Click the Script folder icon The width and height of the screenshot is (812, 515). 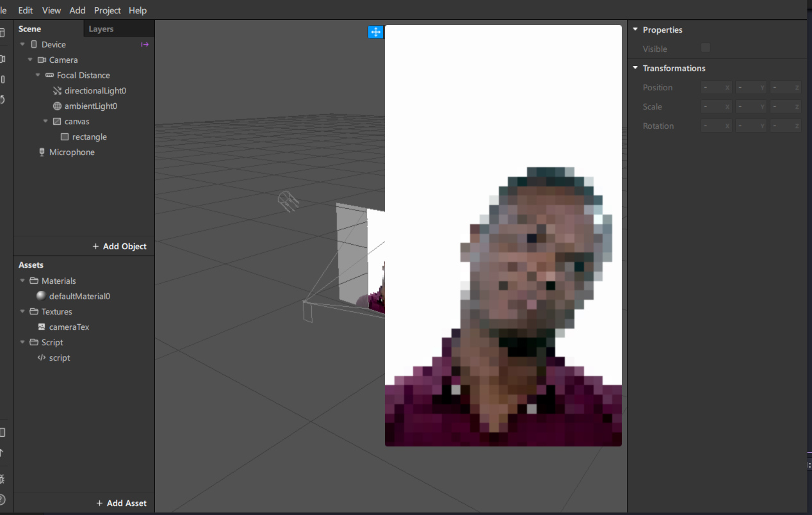34,343
